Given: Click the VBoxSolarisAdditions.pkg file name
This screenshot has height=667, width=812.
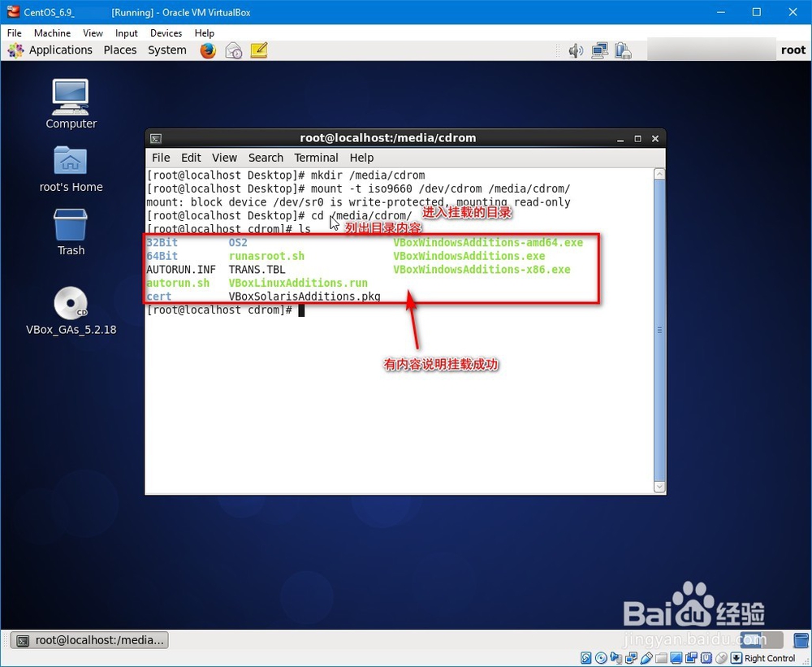Looking at the screenshot, I should (x=304, y=297).
